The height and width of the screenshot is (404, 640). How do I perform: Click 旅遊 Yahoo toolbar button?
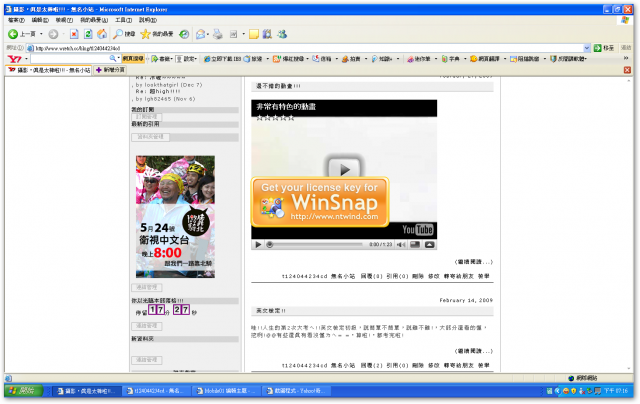click(253, 59)
